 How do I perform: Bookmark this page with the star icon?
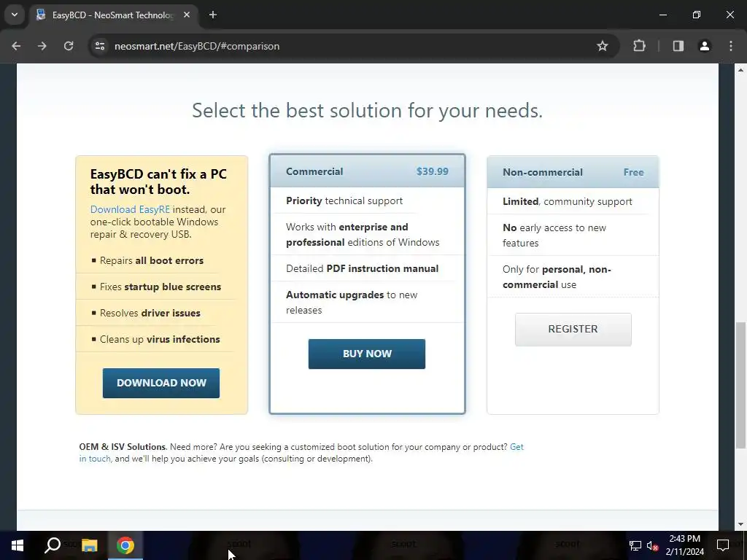click(602, 46)
